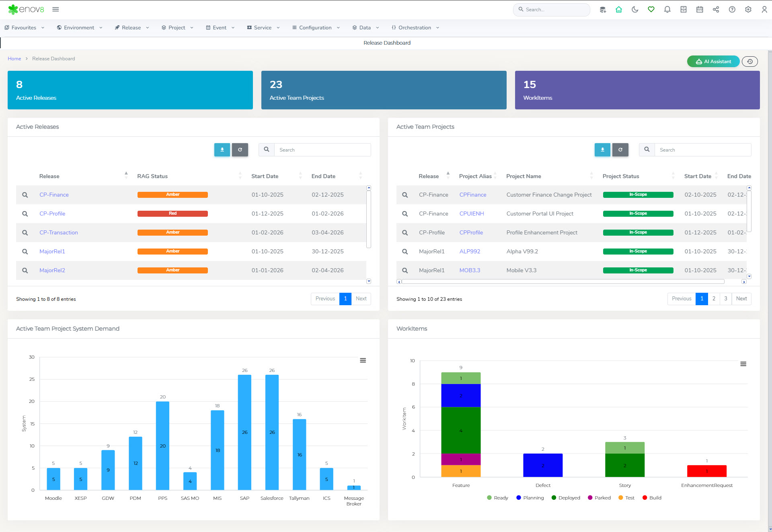View details of CP-Profile release row
This screenshot has height=532, width=772.
tap(25, 214)
